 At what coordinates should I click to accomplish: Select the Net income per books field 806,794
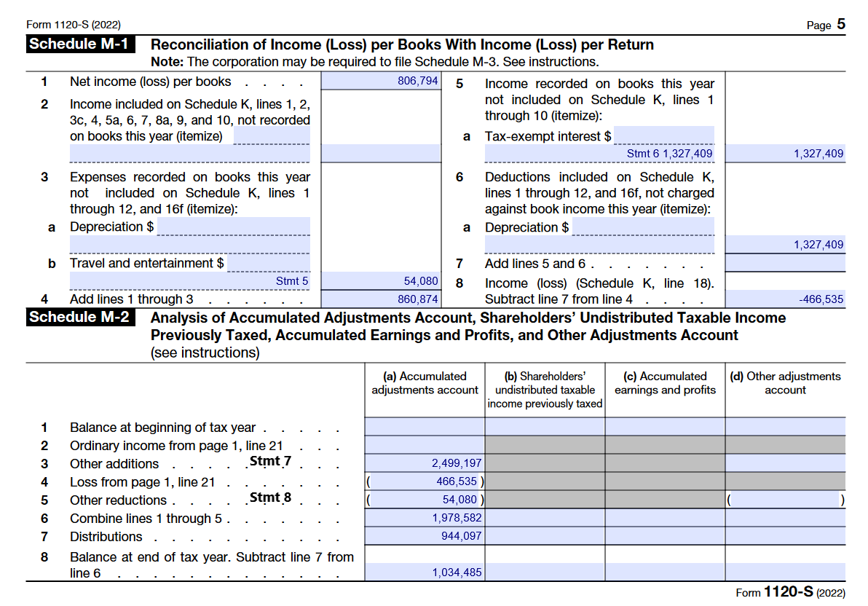pyautogui.click(x=381, y=81)
